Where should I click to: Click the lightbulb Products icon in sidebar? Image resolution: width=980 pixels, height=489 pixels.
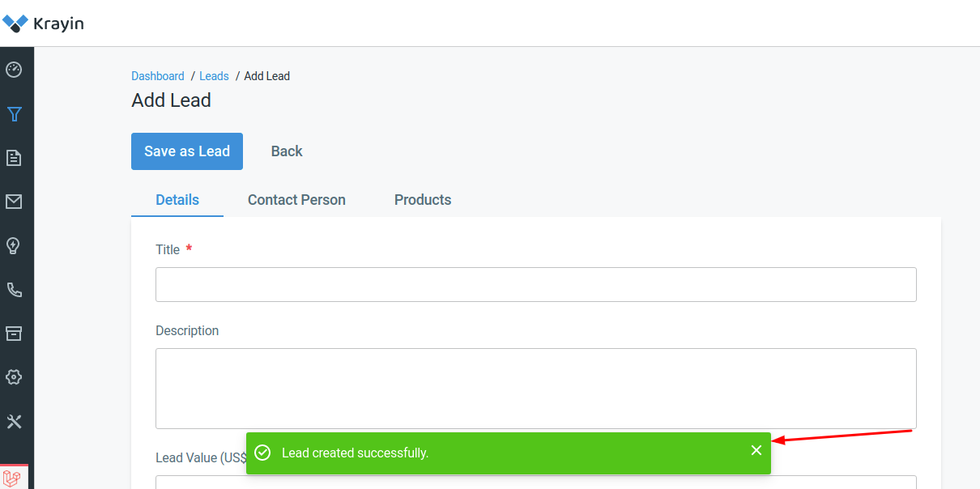click(15, 245)
